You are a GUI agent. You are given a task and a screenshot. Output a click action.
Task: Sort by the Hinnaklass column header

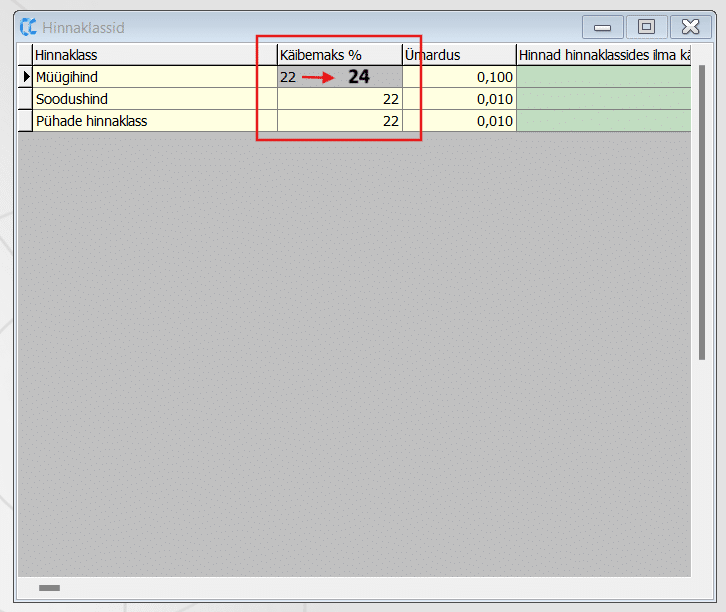pos(154,55)
